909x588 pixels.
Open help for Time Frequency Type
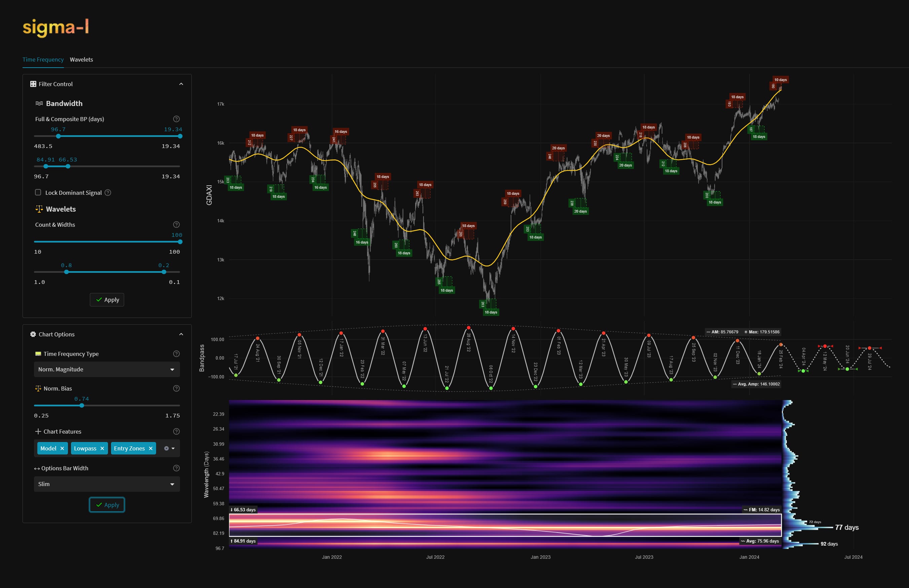pyautogui.click(x=176, y=354)
